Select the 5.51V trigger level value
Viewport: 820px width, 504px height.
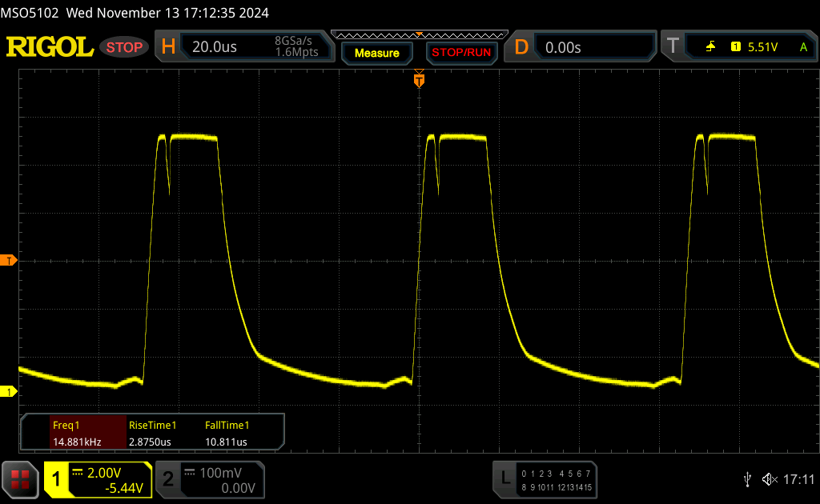pyautogui.click(x=762, y=47)
